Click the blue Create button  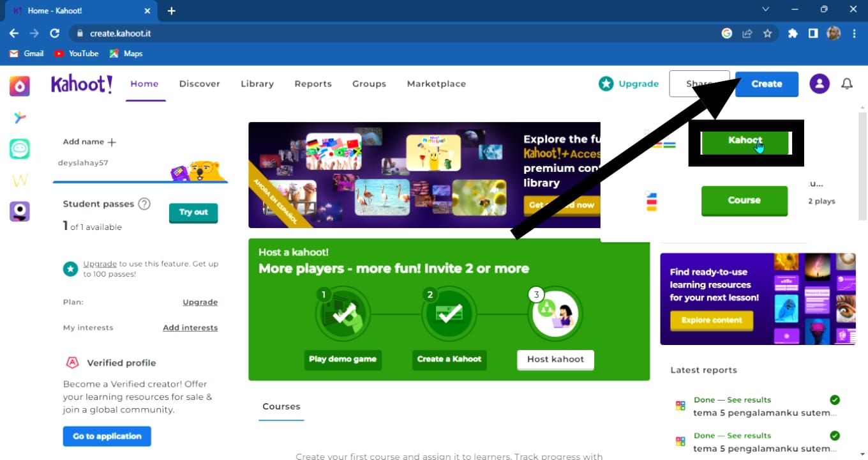[767, 84]
